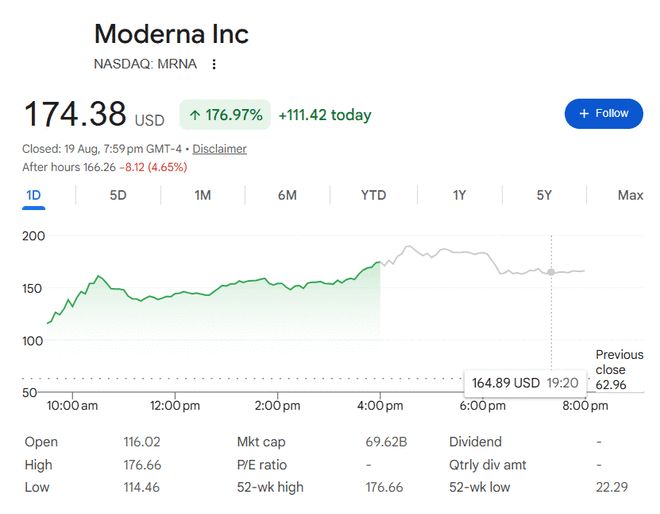Screen dimensions: 660x514
Task: Select the Max chart range
Action: click(630, 195)
